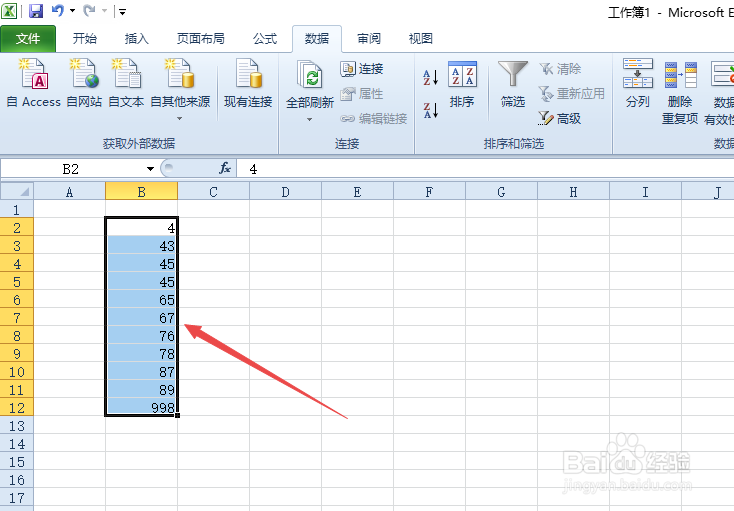The height and width of the screenshot is (511, 734).
Task: Select cell containing 67
Action: pos(141,318)
